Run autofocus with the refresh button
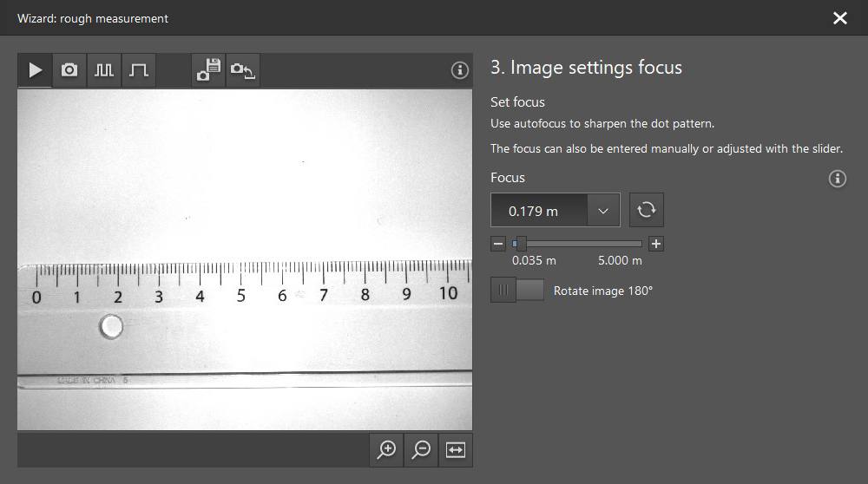 (646, 210)
